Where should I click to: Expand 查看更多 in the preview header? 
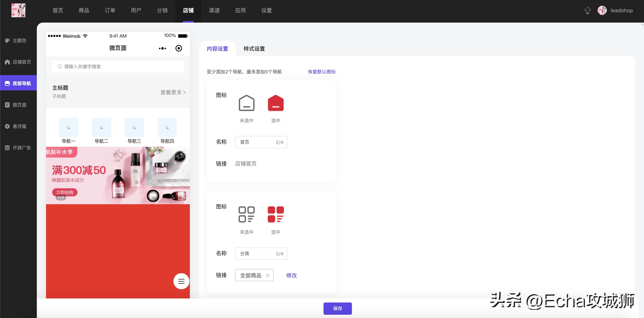pos(172,92)
